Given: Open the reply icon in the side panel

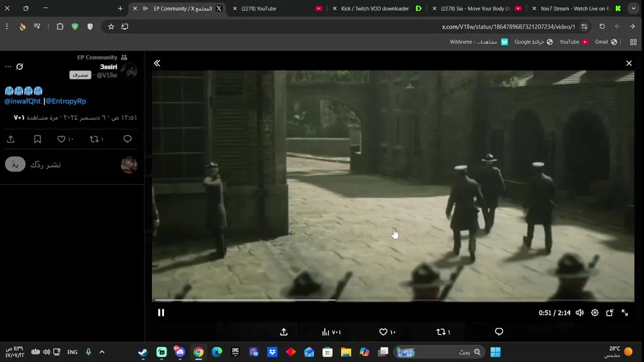Looking at the screenshot, I should point(127,139).
